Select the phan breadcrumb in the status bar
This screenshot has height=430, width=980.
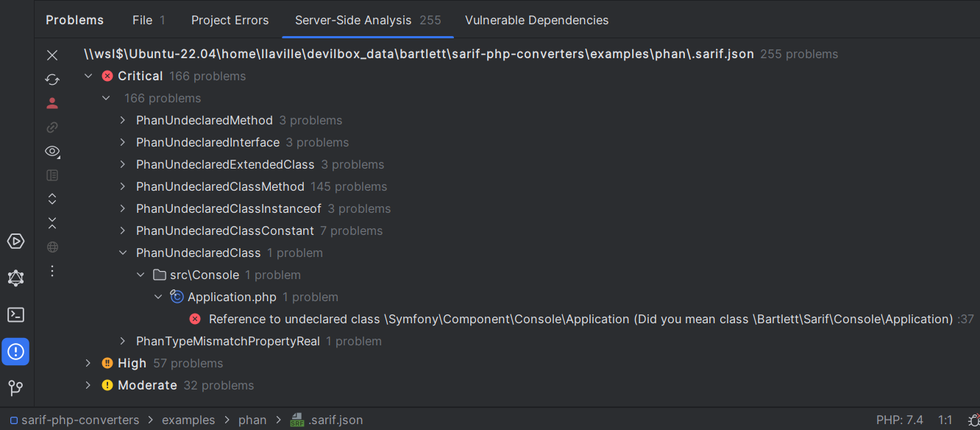pyautogui.click(x=252, y=420)
